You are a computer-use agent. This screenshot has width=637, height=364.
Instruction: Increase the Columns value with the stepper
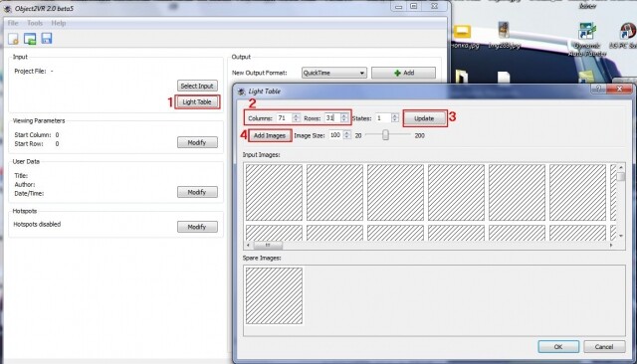pos(297,115)
